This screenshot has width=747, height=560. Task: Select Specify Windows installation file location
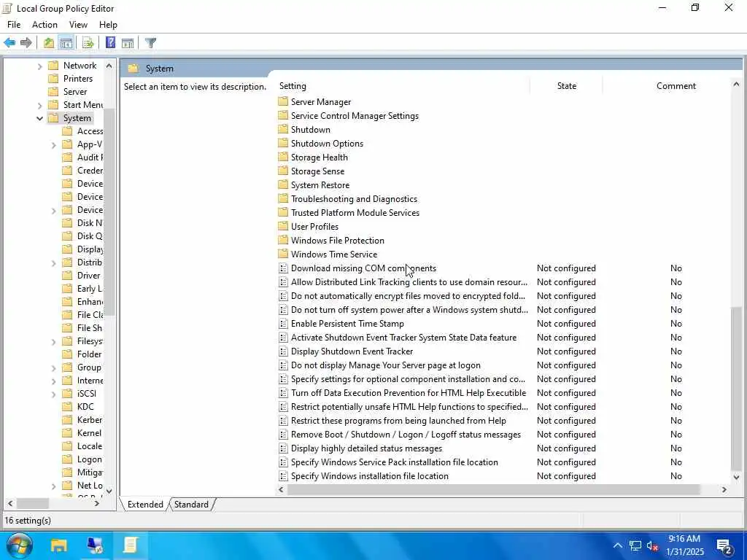370,475
